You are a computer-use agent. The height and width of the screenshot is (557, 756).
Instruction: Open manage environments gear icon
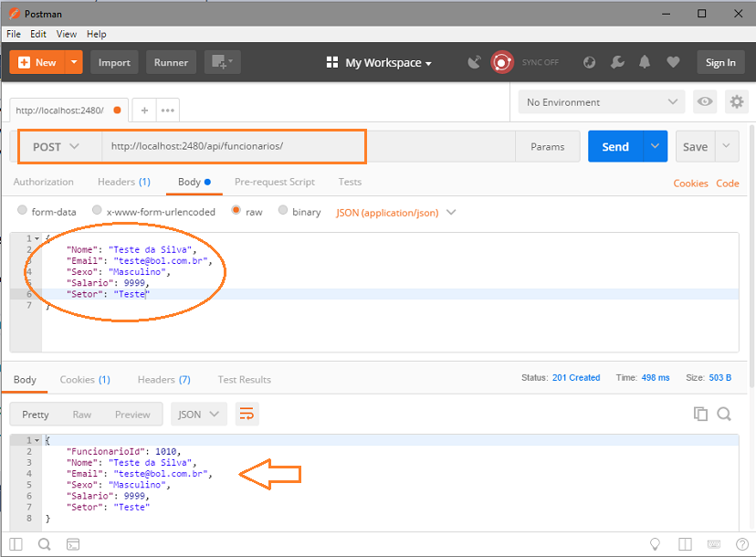click(x=737, y=101)
